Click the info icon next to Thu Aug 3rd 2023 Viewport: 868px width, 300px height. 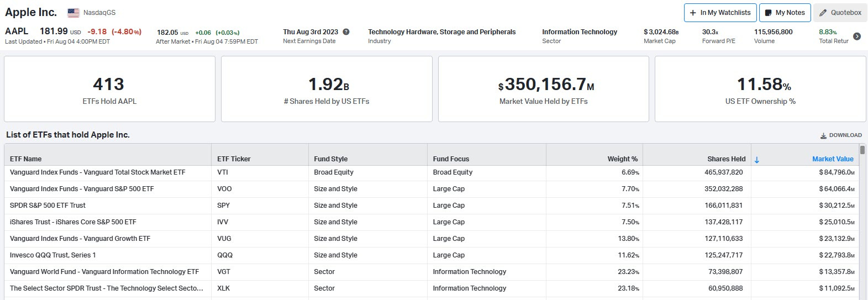point(346,32)
